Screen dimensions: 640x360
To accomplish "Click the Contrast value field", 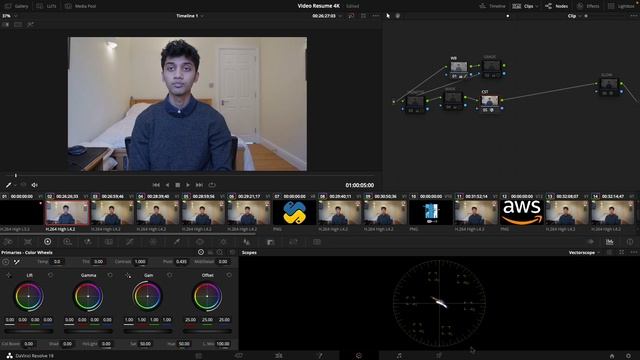I will (140, 262).
